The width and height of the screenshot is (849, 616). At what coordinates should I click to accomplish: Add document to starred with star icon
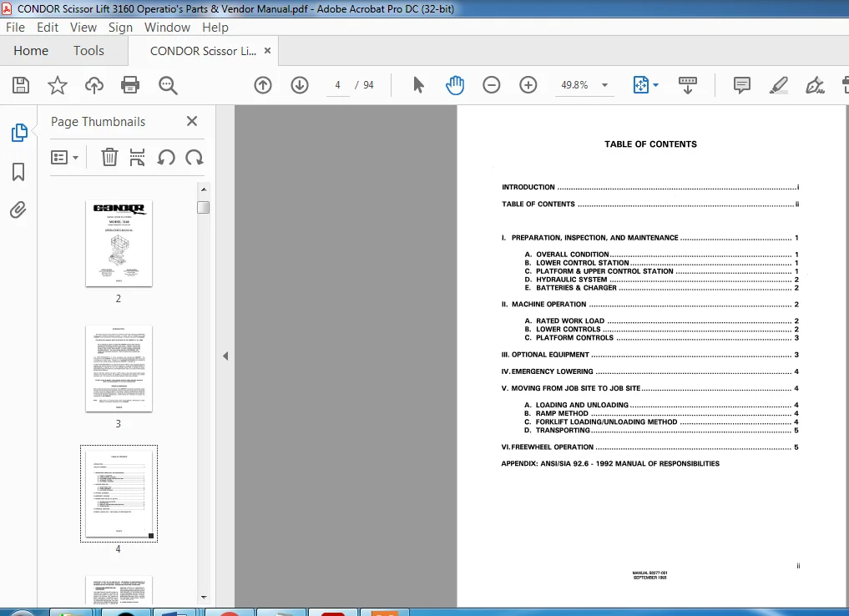58,85
